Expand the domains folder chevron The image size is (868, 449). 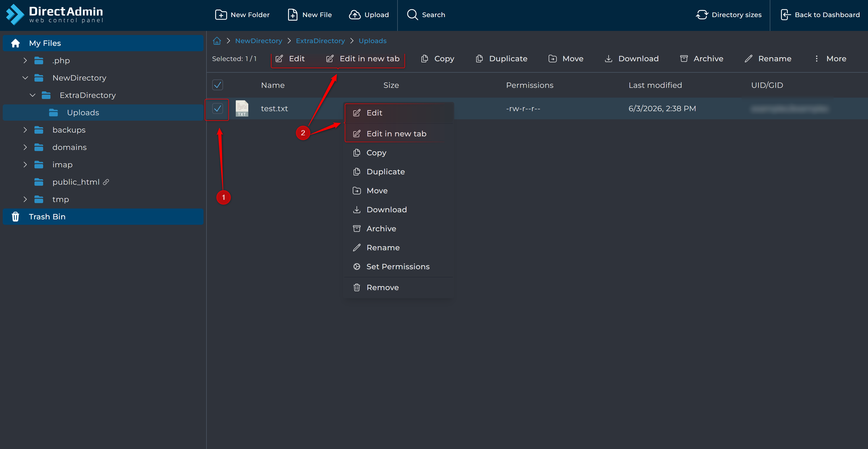tap(25, 147)
